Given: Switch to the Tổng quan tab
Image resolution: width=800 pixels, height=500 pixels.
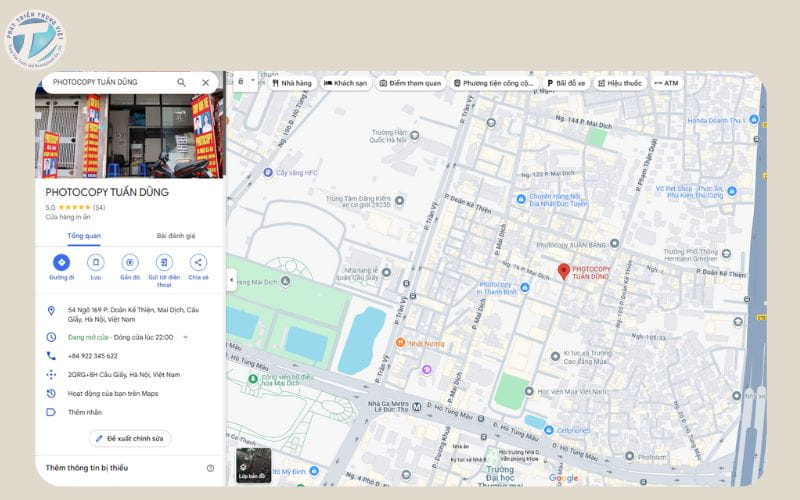Looking at the screenshot, I should click(84, 236).
